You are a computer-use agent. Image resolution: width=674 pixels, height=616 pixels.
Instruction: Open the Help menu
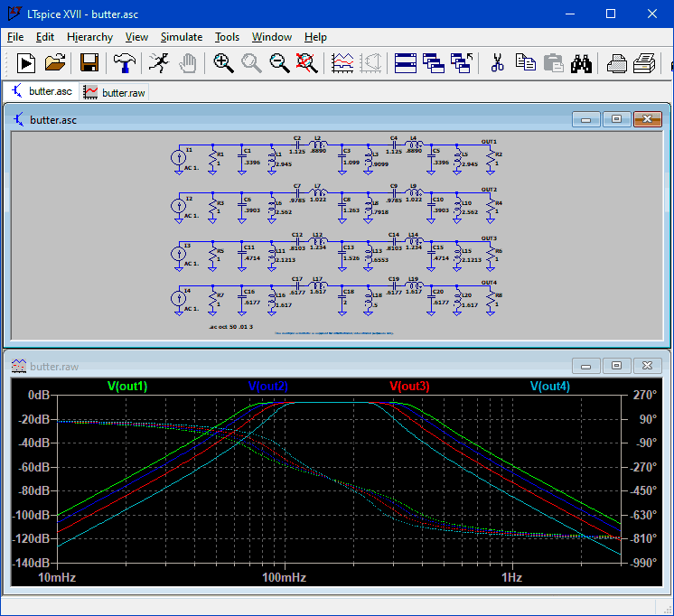click(x=315, y=37)
